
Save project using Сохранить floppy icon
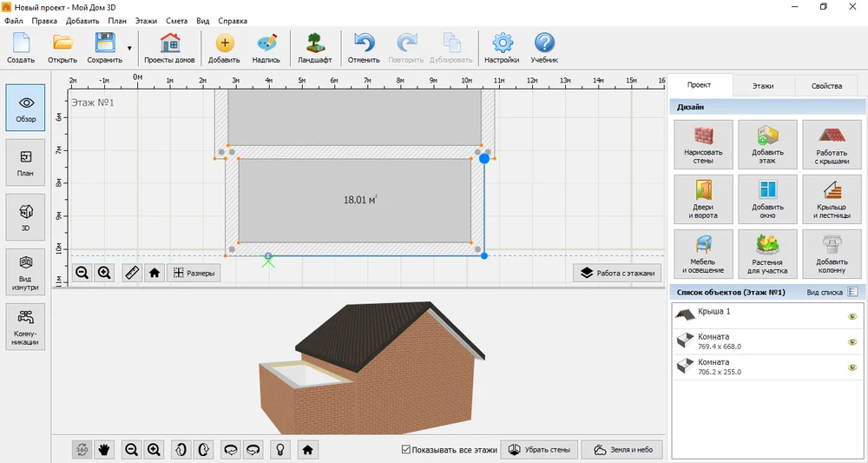[104, 48]
